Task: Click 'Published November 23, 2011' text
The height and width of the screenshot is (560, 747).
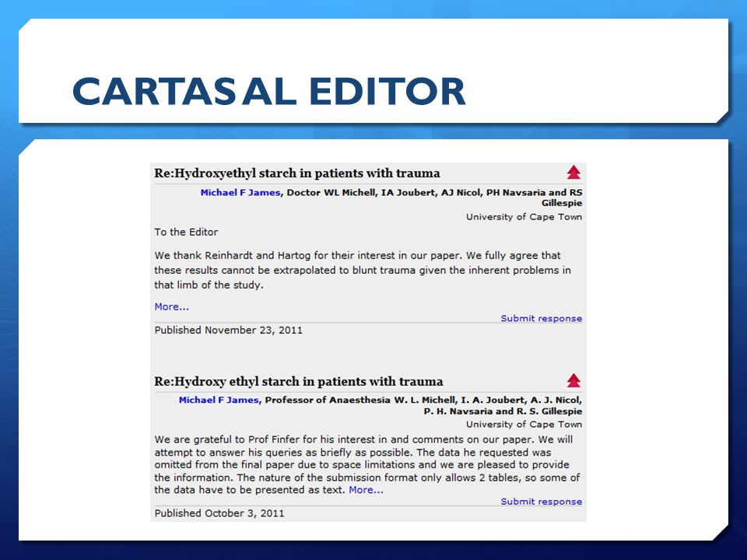Action: tap(228, 330)
